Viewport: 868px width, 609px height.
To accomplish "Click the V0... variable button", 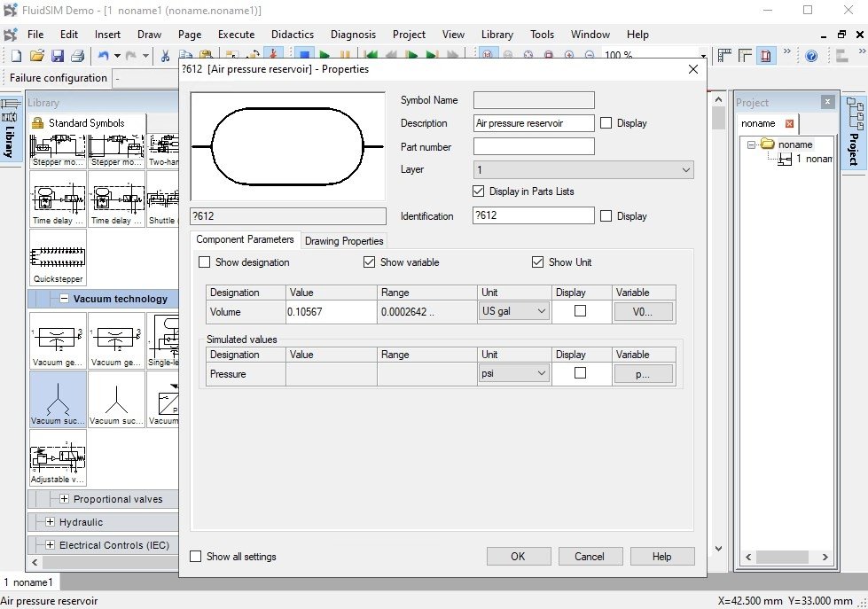I will tap(644, 312).
